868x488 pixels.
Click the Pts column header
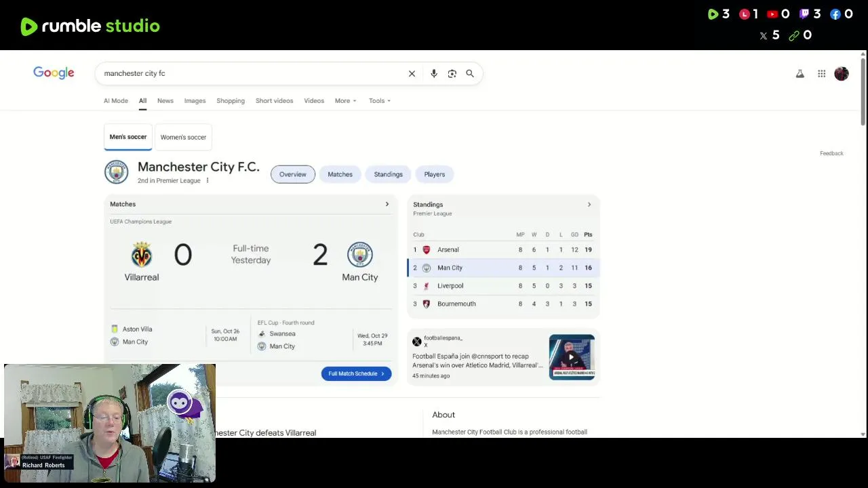coord(588,235)
